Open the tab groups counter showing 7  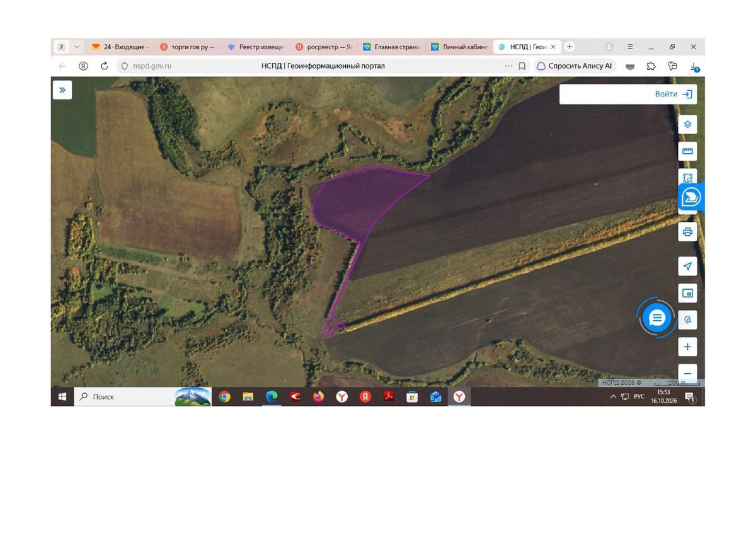coord(61,47)
